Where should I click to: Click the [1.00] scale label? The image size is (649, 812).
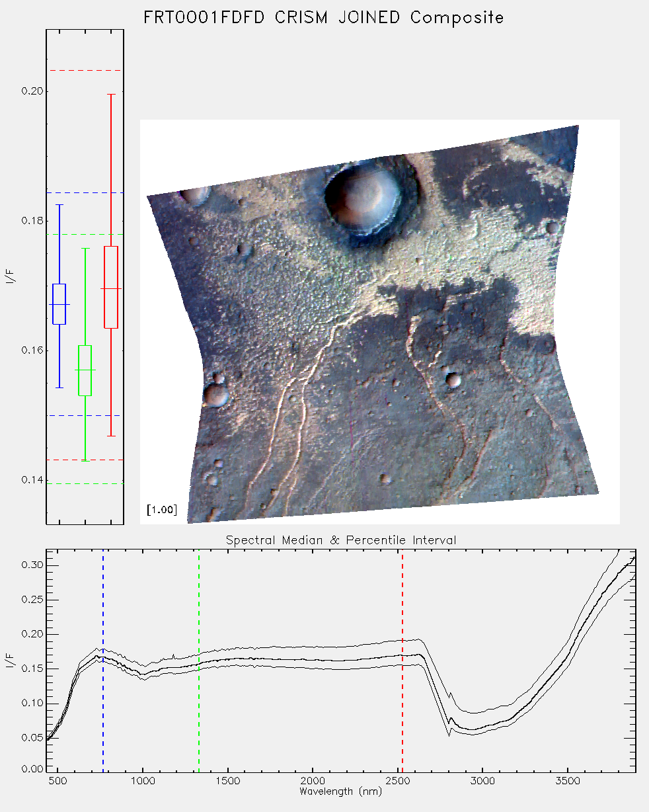(x=162, y=510)
